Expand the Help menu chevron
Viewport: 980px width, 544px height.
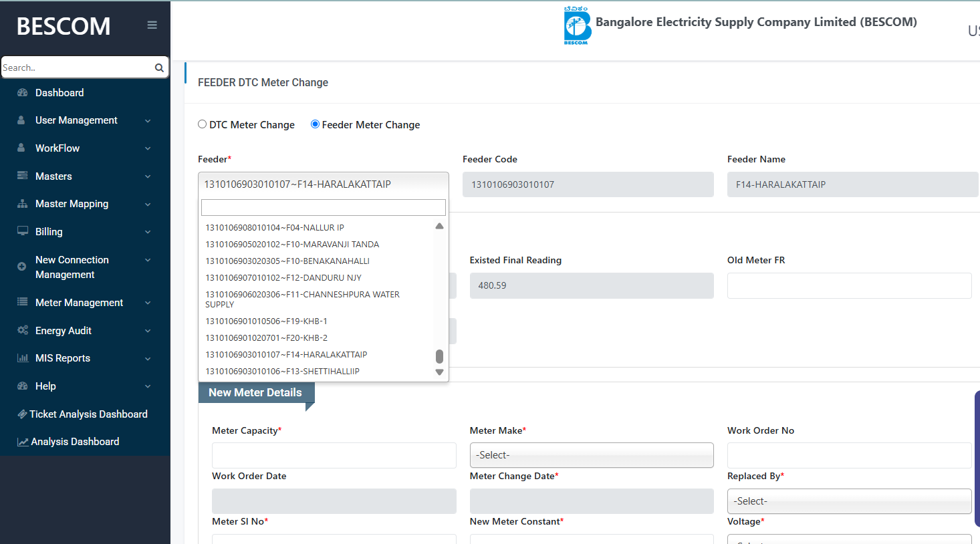click(148, 386)
